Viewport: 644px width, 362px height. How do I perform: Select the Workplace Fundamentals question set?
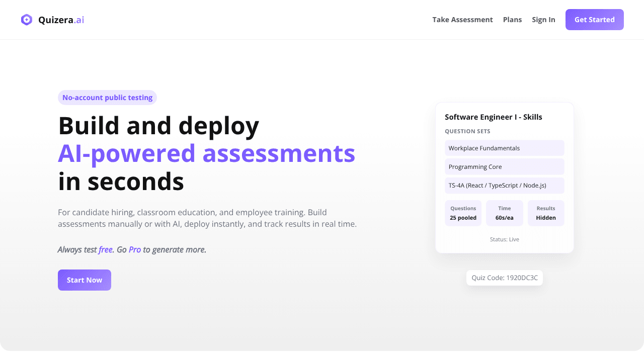[x=505, y=148]
